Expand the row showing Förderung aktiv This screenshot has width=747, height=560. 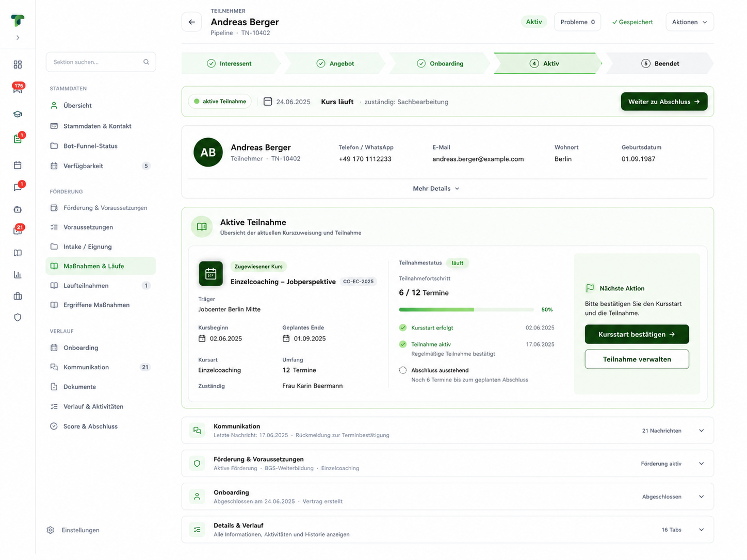point(448,464)
